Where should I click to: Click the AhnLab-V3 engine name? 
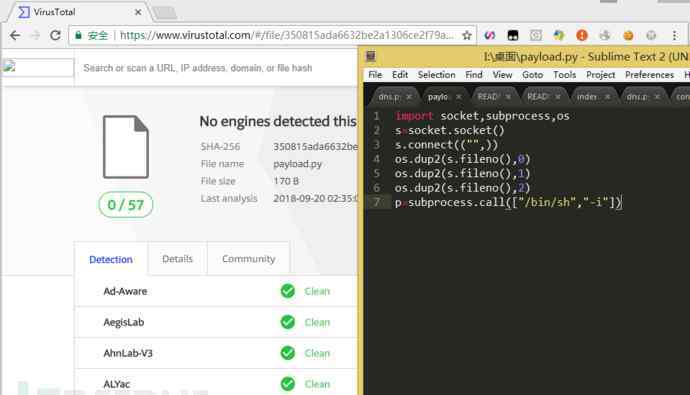pyautogui.click(x=128, y=353)
